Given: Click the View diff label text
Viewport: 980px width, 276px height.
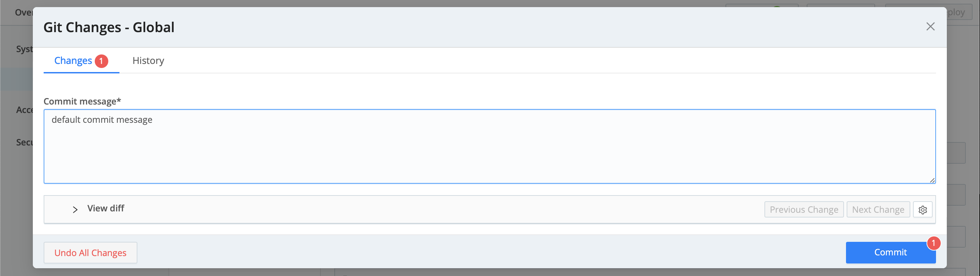Looking at the screenshot, I should pyautogui.click(x=106, y=208).
